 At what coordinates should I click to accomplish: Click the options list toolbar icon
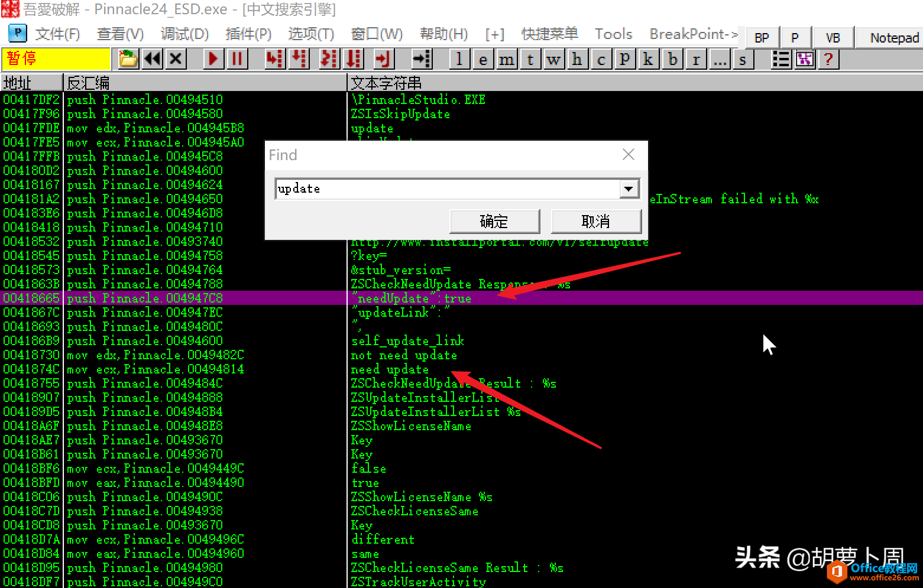point(781,59)
